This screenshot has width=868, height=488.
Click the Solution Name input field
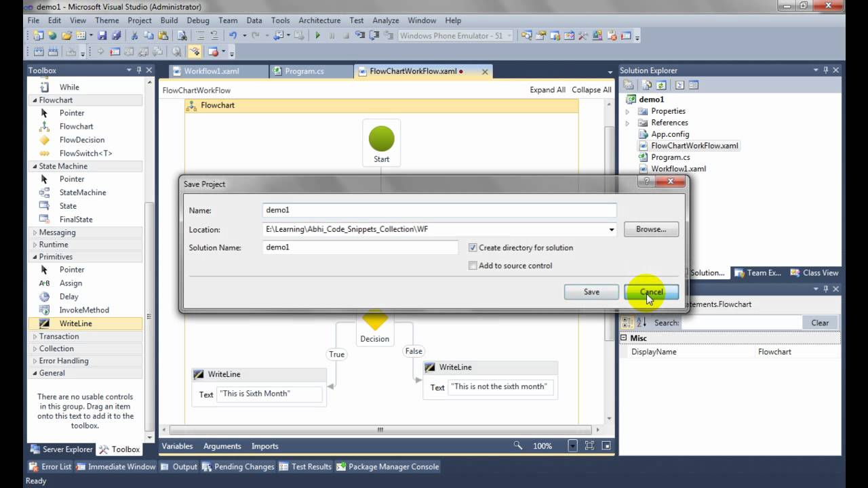coord(360,247)
